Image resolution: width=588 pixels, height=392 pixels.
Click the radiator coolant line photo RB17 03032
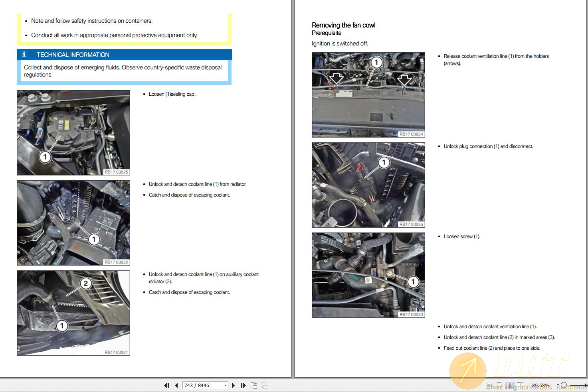tap(73, 223)
